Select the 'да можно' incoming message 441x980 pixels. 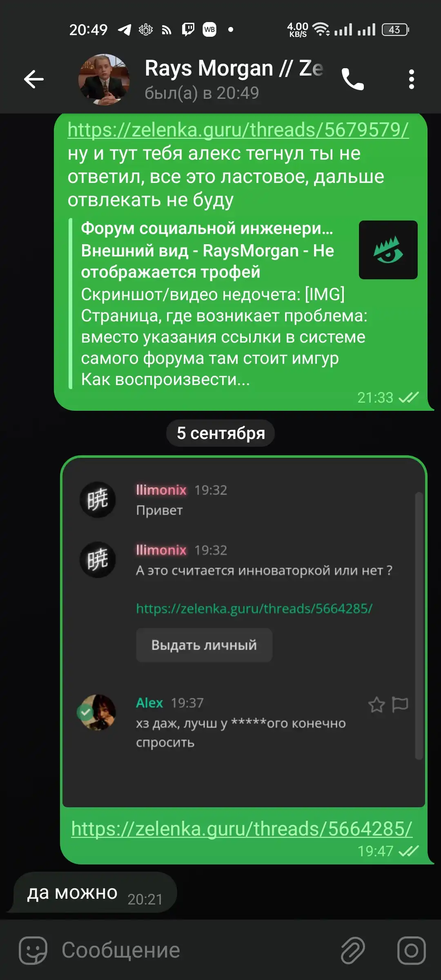[x=95, y=893]
